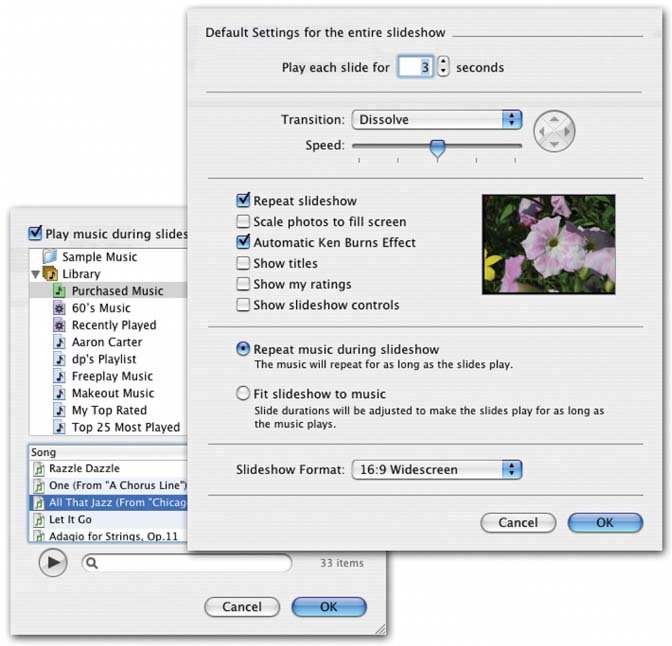This screenshot has height=646, width=672.
Task: Click the Razzle Dazzle song file icon
Action: (x=39, y=469)
